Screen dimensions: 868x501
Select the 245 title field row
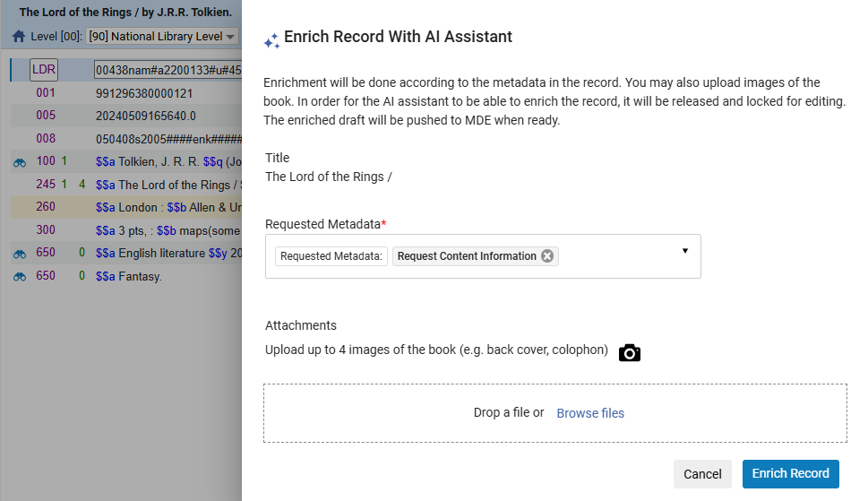point(126,185)
